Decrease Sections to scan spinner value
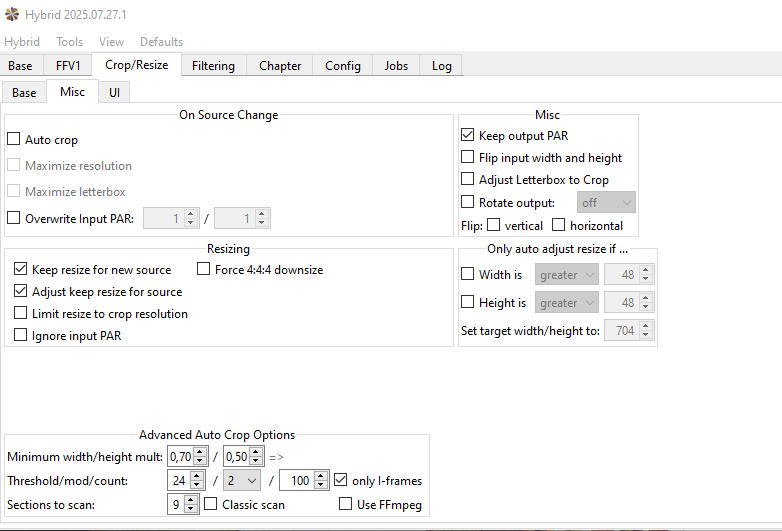This screenshot has width=782, height=531. pyautogui.click(x=192, y=509)
